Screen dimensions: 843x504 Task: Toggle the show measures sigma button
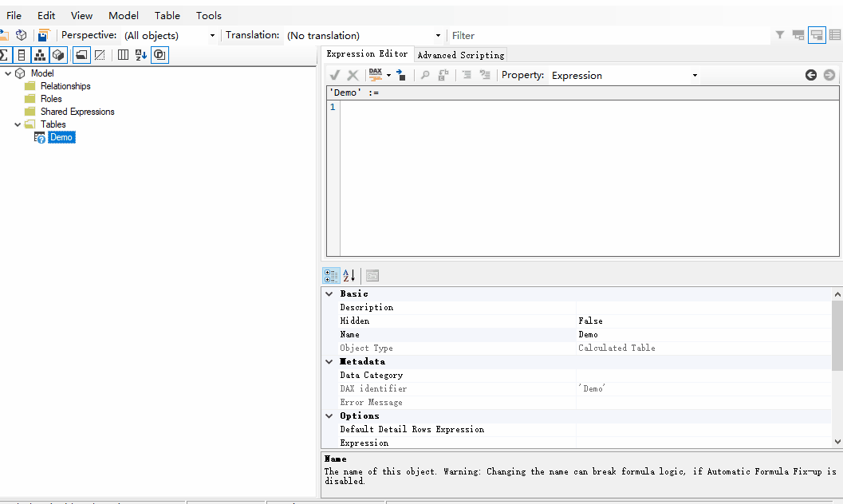pyautogui.click(x=4, y=55)
